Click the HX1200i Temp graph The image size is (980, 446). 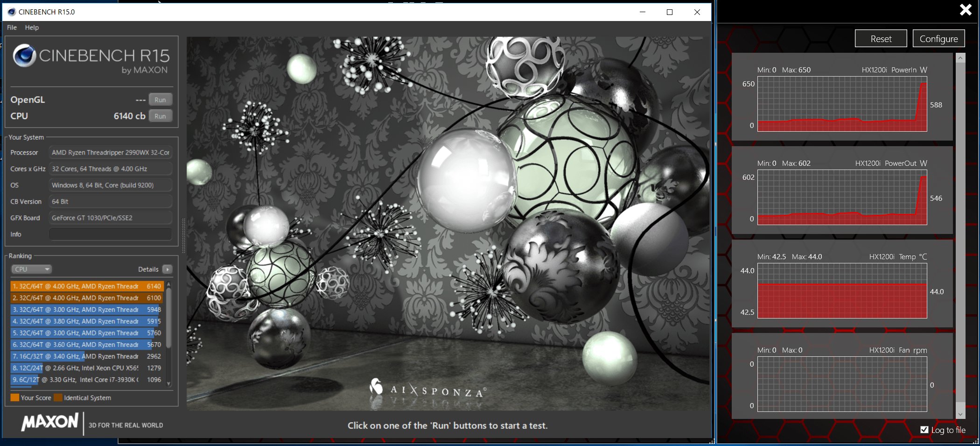[842, 291]
